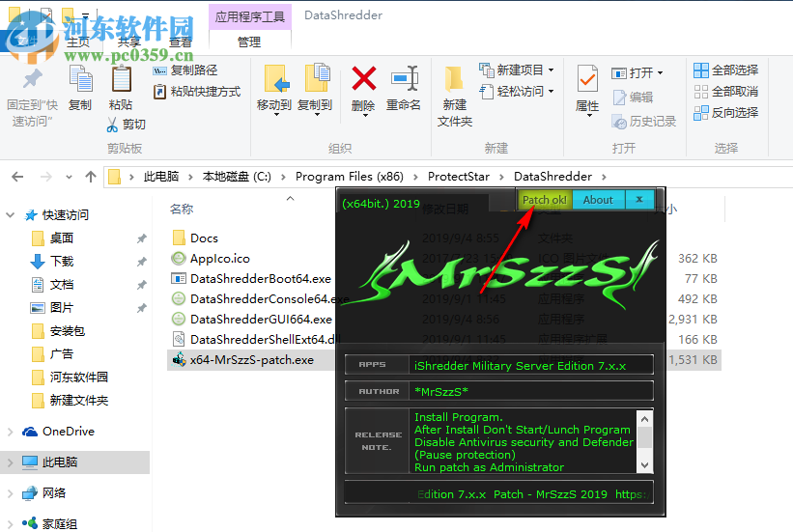Screen dimensions: 793x532
Task: Select DataShredderBoot64.exe
Action: 261,279
